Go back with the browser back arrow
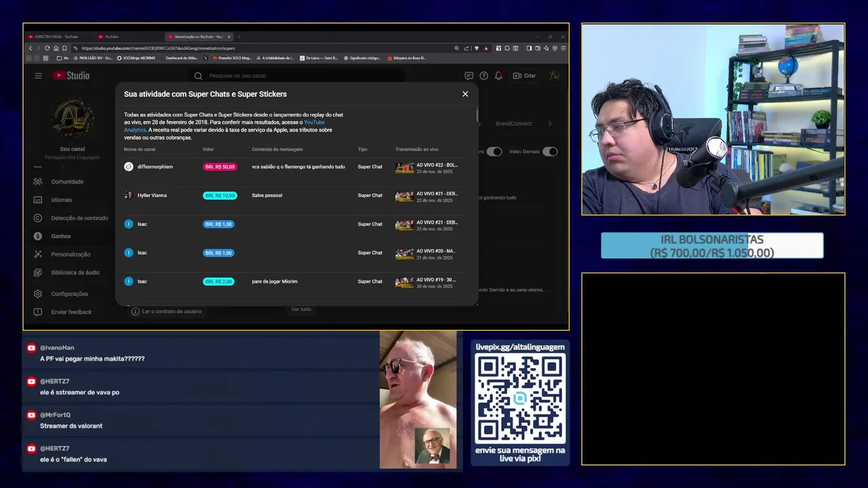Viewport: 868px width, 488px height. [x=31, y=48]
